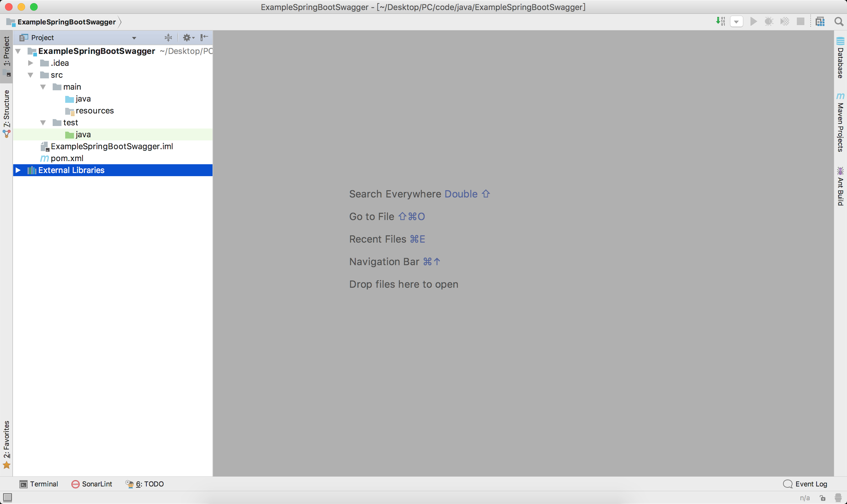Click the Structure tab icon
This screenshot has width=847, height=504.
[x=7, y=134]
